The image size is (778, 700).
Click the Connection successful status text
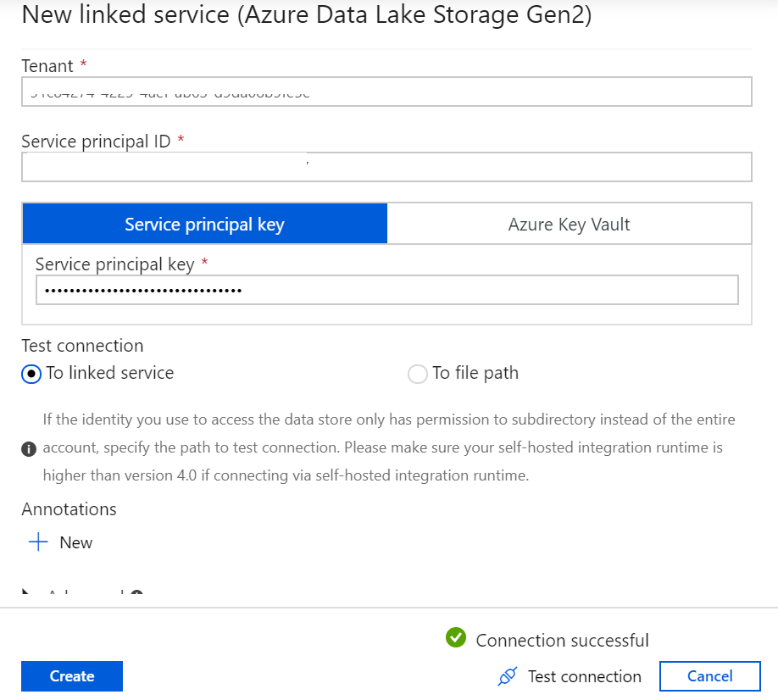click(x=562, y=641)
